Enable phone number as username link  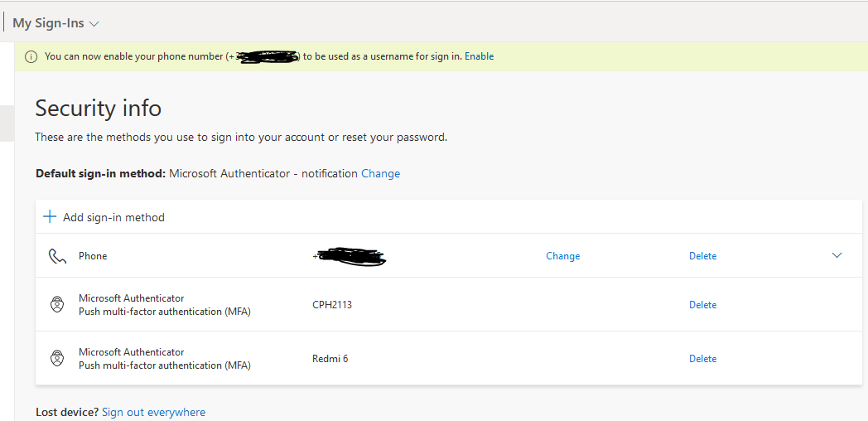[480, 56]
